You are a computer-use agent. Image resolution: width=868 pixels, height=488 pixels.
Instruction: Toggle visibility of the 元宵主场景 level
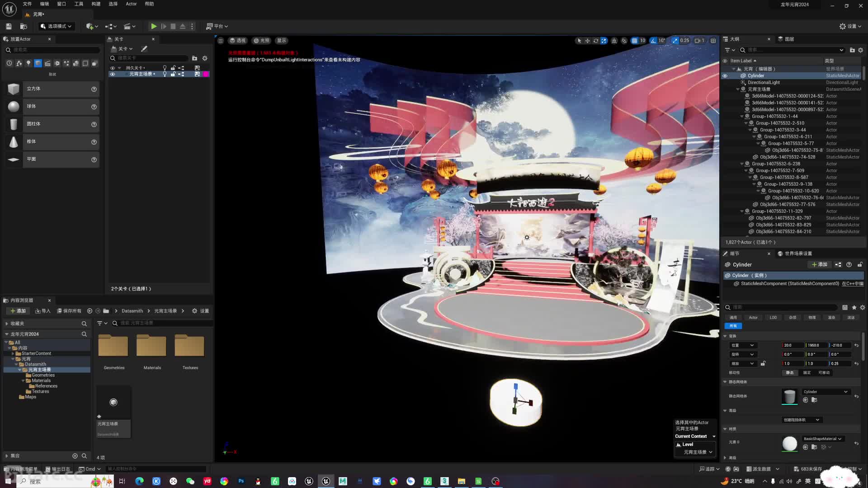tap(113, 74)
